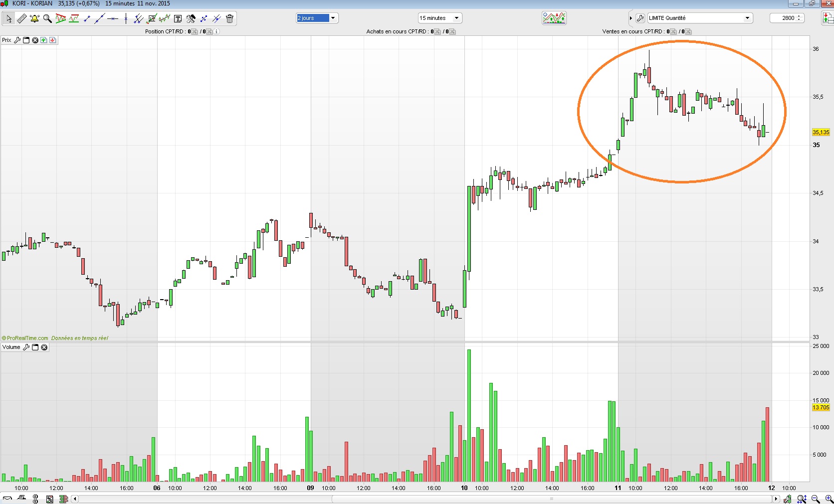
Task: Click the third bottom-left status bar icon
Action: [35, 499]
